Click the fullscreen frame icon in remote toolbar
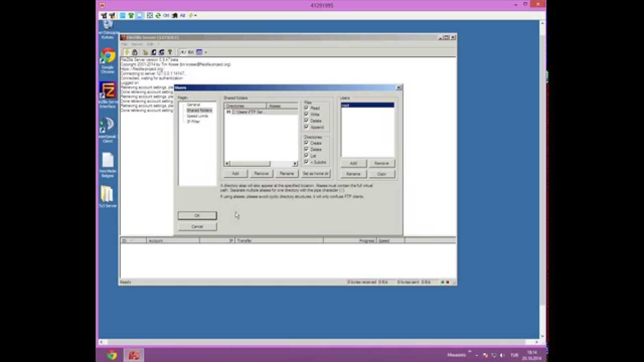 150,16
